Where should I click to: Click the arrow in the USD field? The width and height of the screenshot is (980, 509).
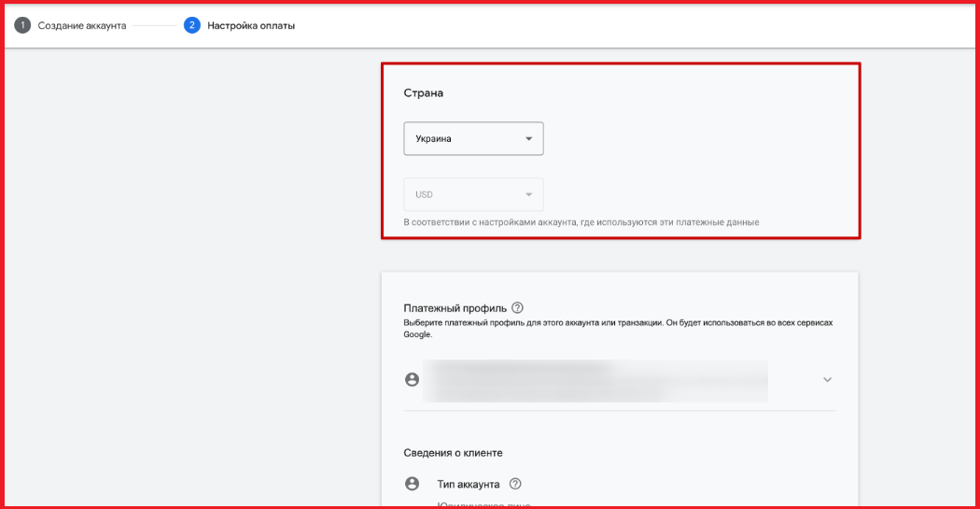pyautogui.click(x=528, y=194)
